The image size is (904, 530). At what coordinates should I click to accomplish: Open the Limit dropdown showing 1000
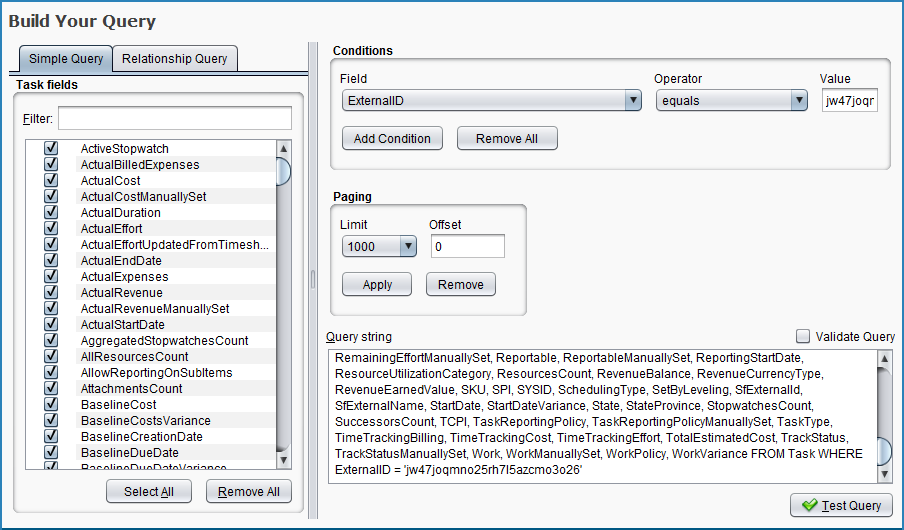(378, 246)
